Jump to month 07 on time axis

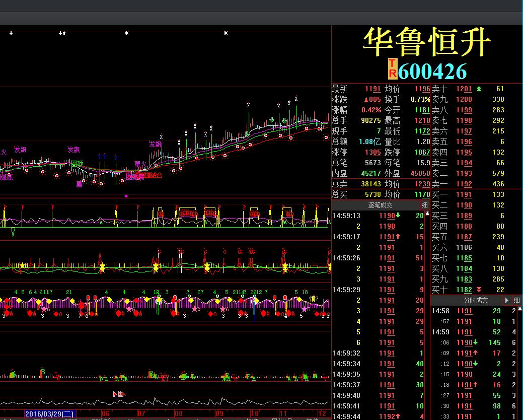141,414
